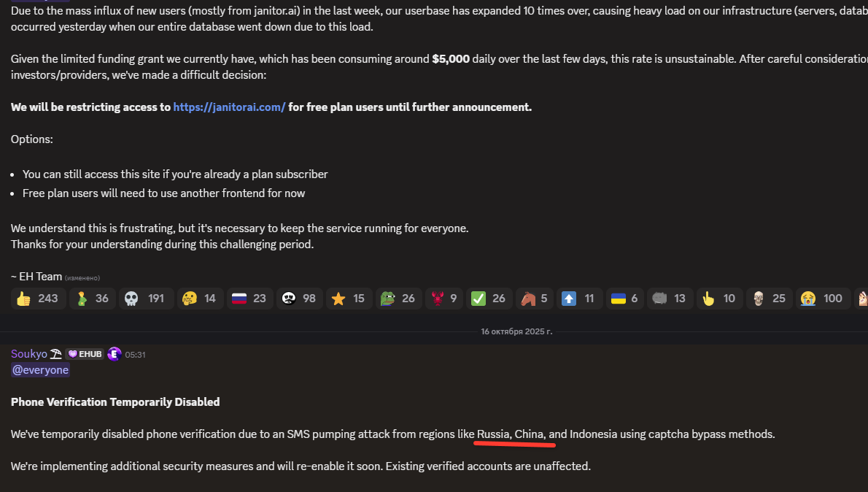Screen dimensions: 868x492
Task: Click the Pepe frog reaction with 26
Action: point(398,299)
